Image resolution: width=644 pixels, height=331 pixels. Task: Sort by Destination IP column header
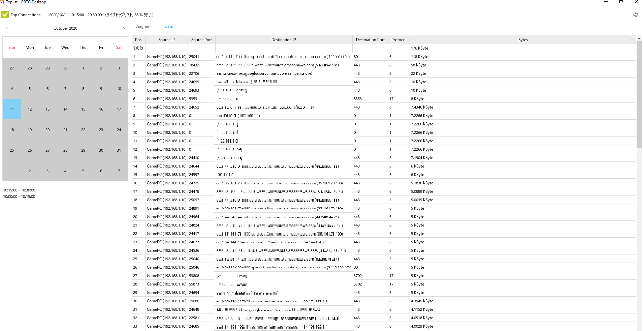pyautogui.click(x=284, y=40)
